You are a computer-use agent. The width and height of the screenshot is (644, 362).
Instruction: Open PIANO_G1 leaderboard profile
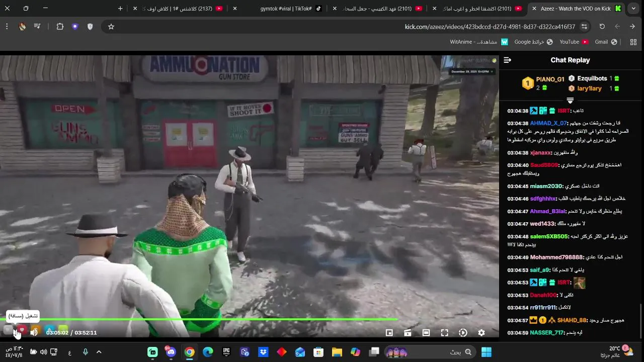550,79
